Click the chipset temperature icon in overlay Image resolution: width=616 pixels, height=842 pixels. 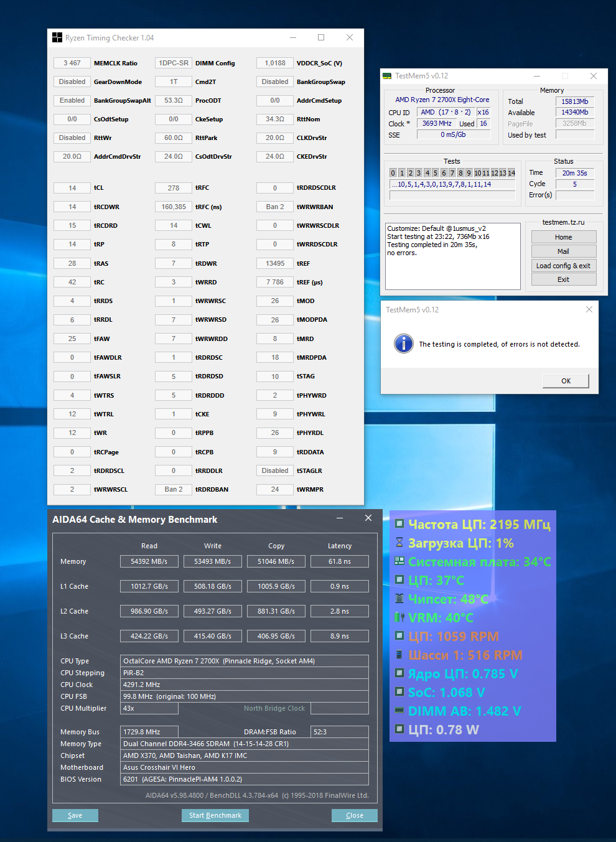(399, 599)
